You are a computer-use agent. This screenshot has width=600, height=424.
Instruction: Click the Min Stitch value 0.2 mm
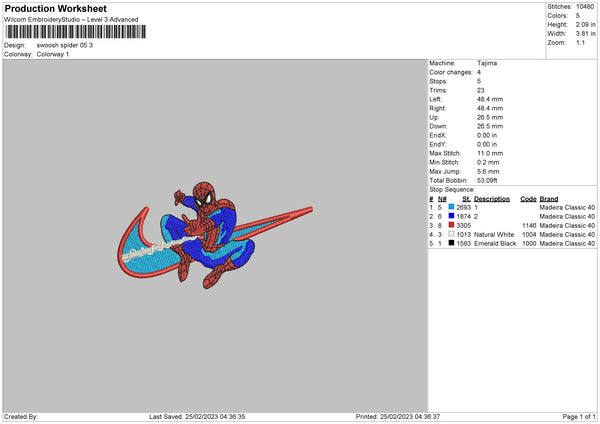pyautogui.click(x=488, y=163)
